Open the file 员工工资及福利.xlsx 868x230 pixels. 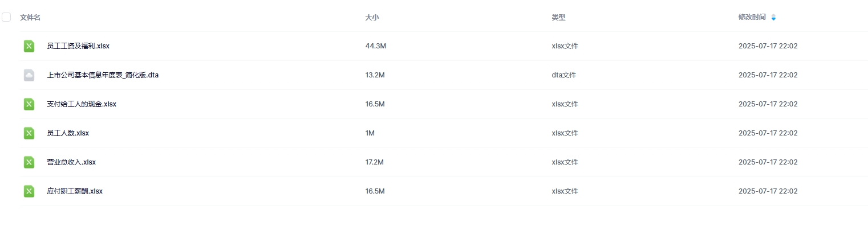pos(78,46)
